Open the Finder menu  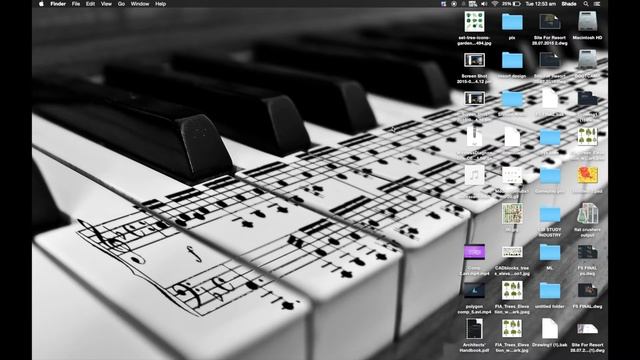(58, 4)
